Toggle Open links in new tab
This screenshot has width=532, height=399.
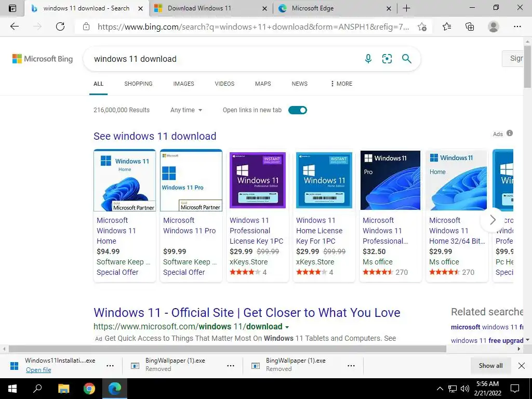pyautogui.click(x=298, y=110)
